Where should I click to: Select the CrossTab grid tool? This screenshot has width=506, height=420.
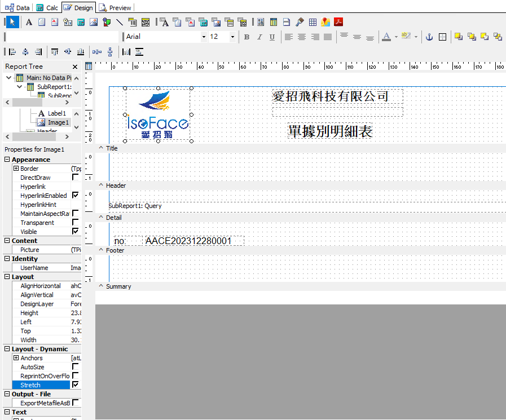pyautogui.click(x=313, y=22)
